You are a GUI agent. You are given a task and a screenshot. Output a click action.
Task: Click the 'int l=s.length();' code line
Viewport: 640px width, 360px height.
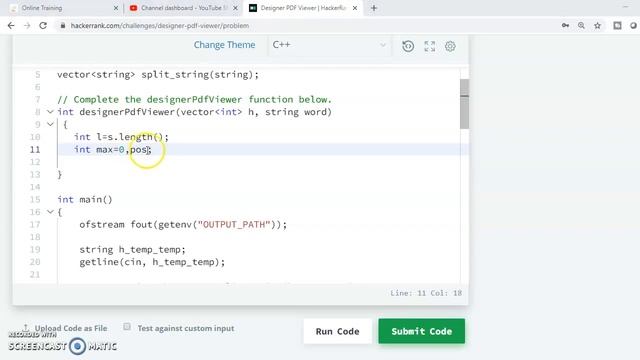[121, 137]
